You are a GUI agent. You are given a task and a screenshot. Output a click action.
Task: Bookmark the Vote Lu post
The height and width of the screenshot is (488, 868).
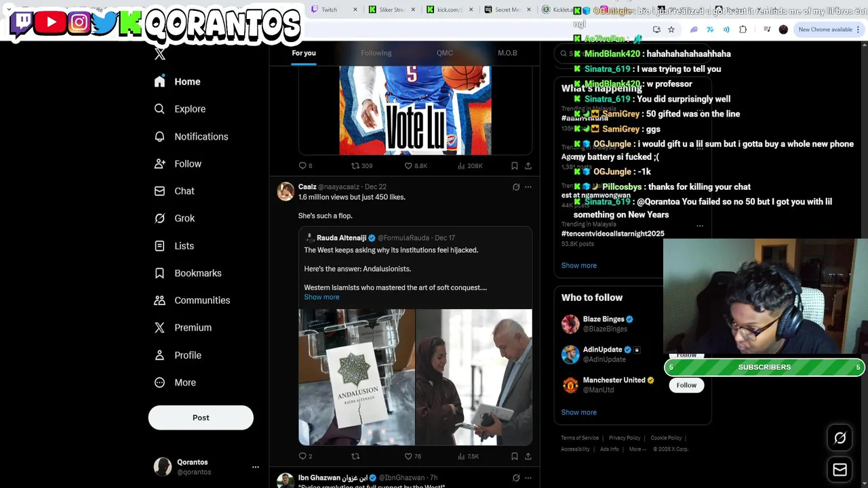(515, 165)
